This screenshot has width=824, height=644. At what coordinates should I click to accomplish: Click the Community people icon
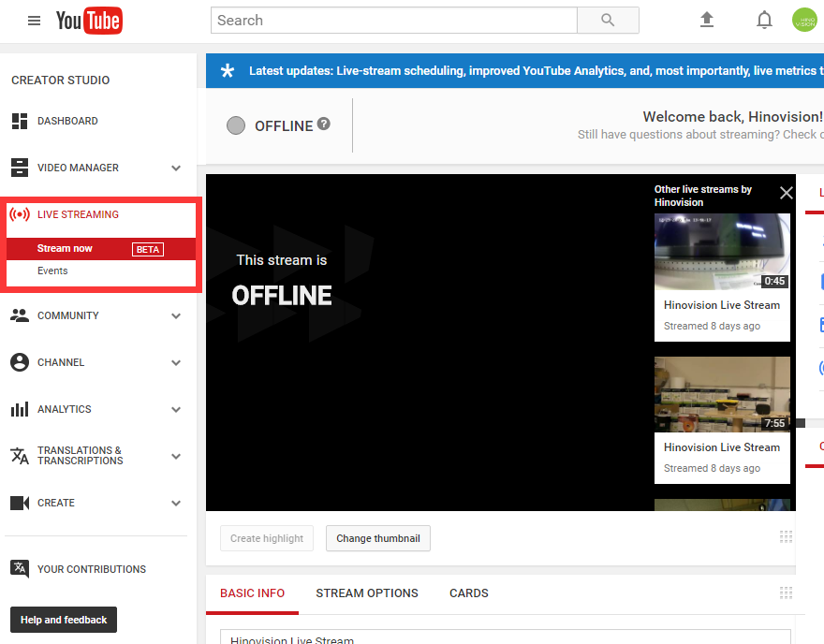point(20,315)
